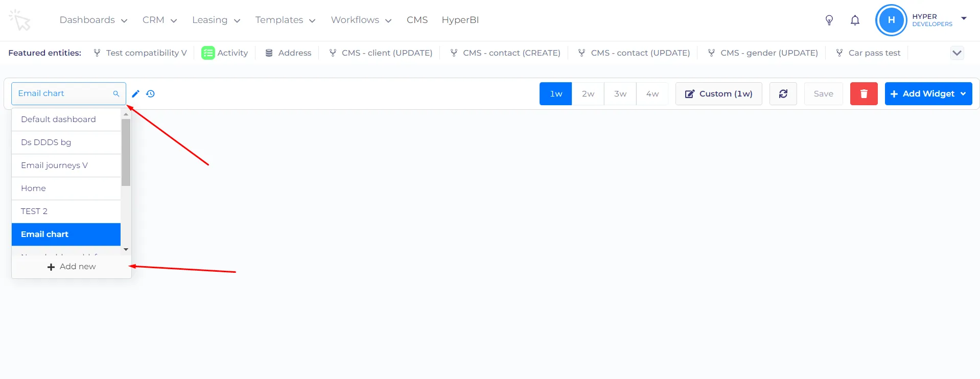Select Ds DDDS bg dashboard

pyautogui.click(x=66, y=143)
